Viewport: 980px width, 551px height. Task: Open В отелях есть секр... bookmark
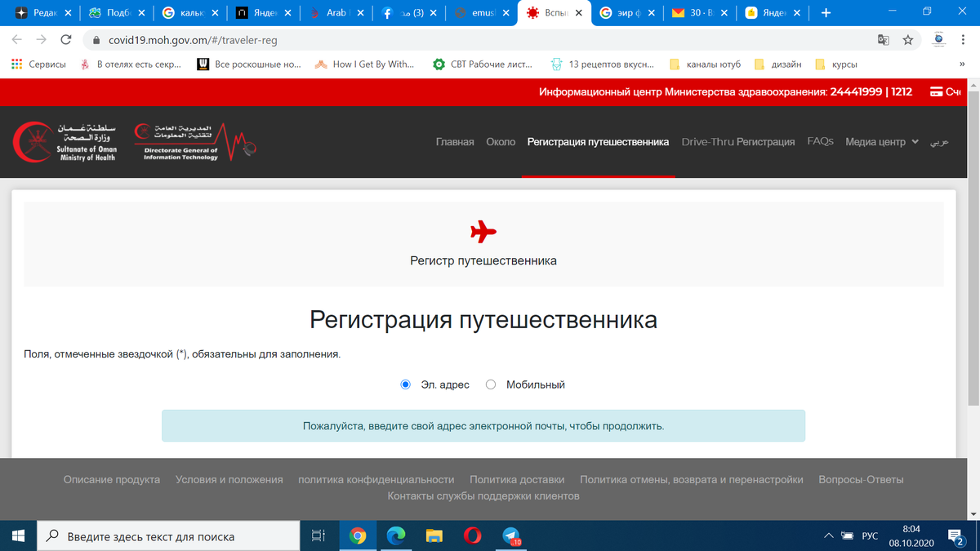(x=130, y=64)
